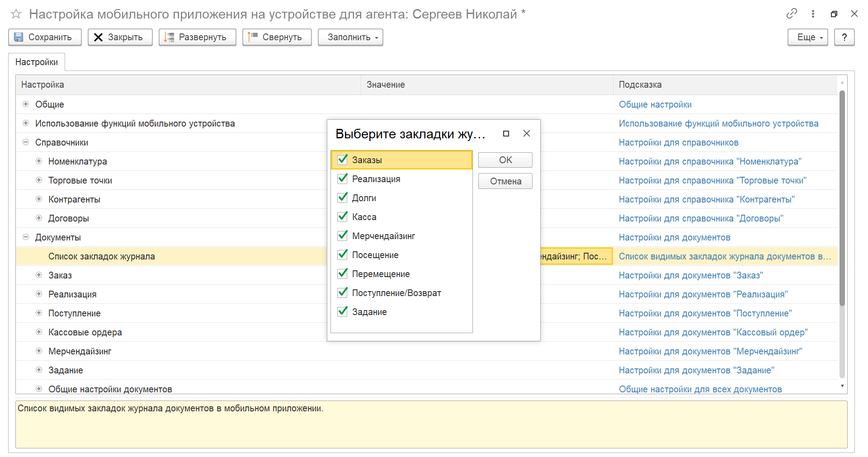Expand the Общие settings group
Viewport: 868px width, 457px height.
tap(26, 104)
